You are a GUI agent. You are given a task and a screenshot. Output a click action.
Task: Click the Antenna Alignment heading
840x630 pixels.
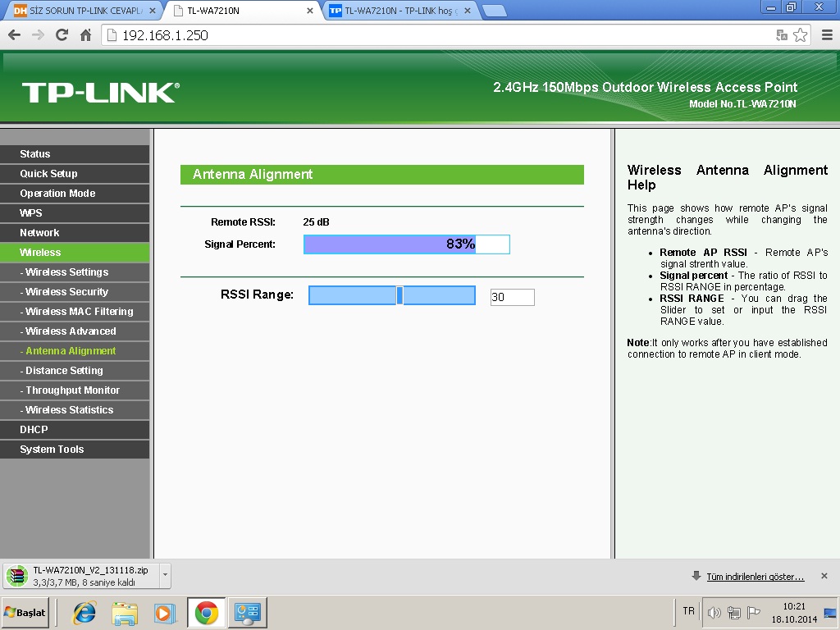(253, 175)
